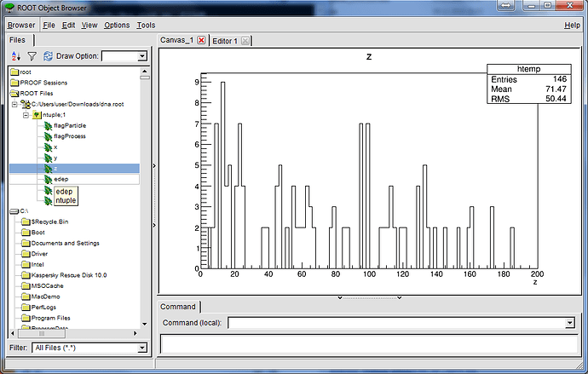Collapse the ntuple;1 tree node

click(26, 115)
